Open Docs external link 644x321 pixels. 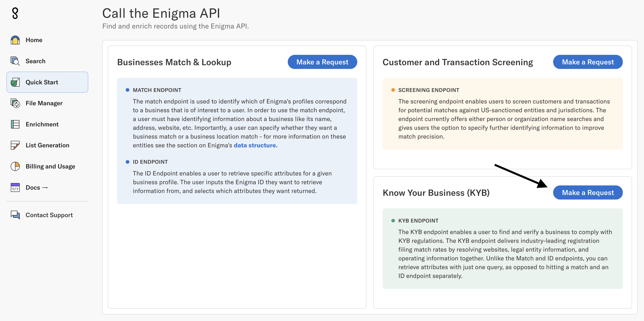(x=36, y=187)
